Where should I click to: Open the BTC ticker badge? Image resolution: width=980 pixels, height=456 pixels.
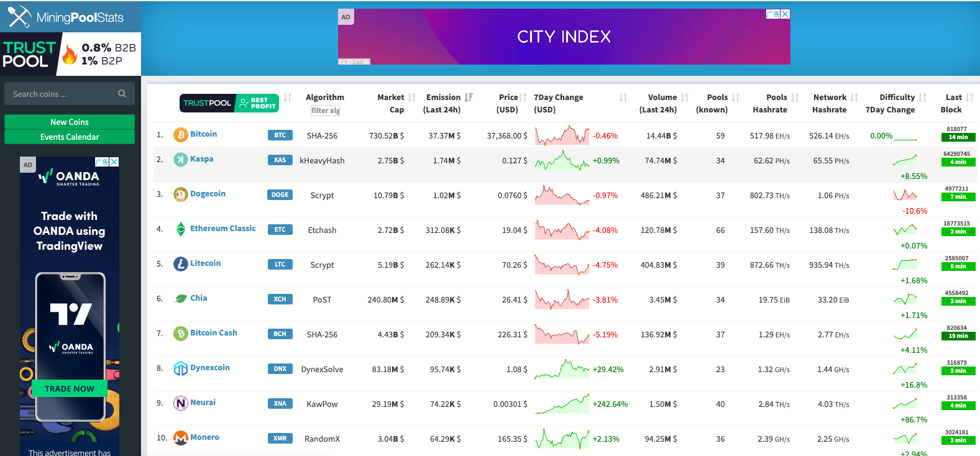pos(280,135)
